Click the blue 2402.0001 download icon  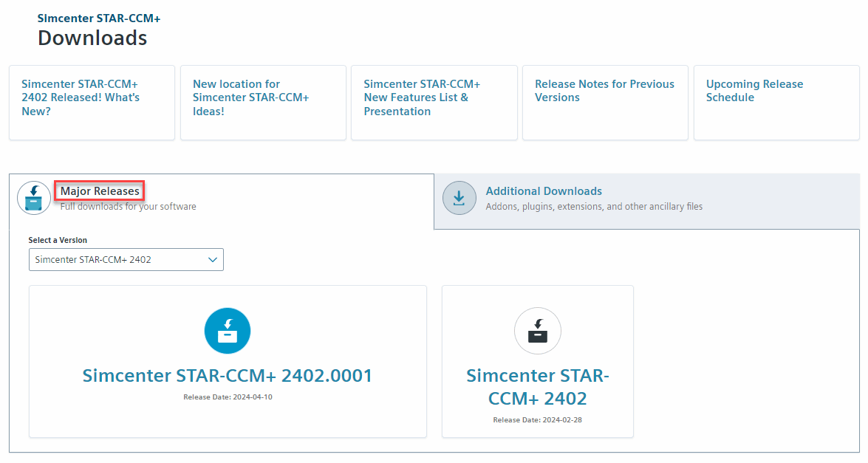pos(228,331)
